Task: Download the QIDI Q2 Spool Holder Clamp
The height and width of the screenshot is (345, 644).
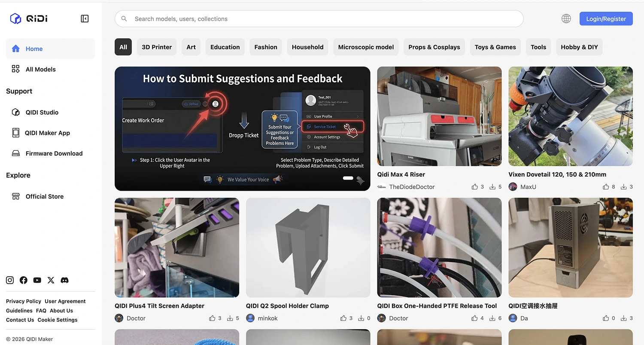Action: [361, 318]
